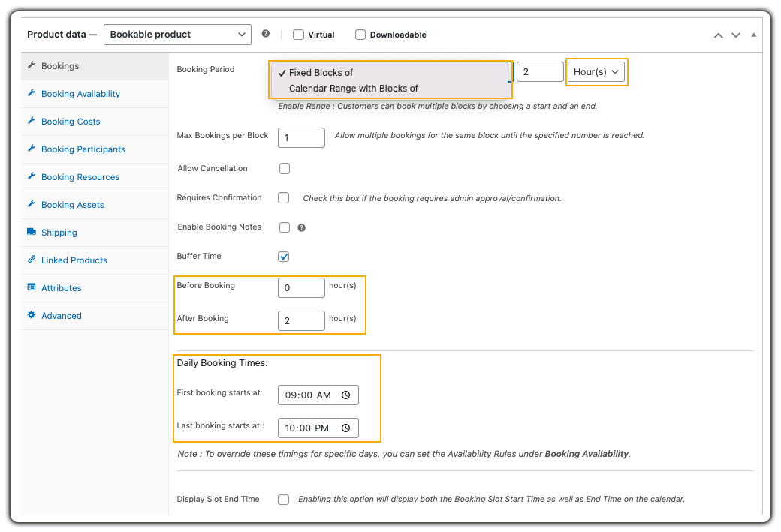Click the First booking starts at time field
Image resolution: width=781 pixels, height=532 pixels.
tap(318, 395)
